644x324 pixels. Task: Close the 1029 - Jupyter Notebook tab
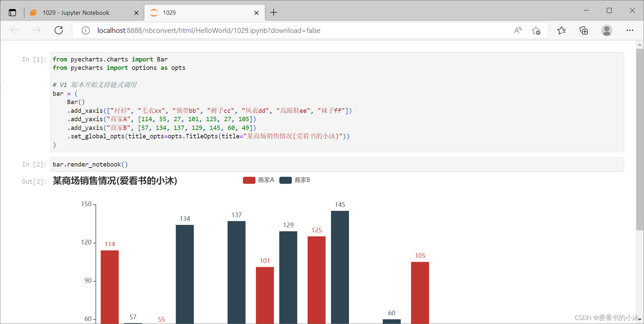(x=136, y=13)
